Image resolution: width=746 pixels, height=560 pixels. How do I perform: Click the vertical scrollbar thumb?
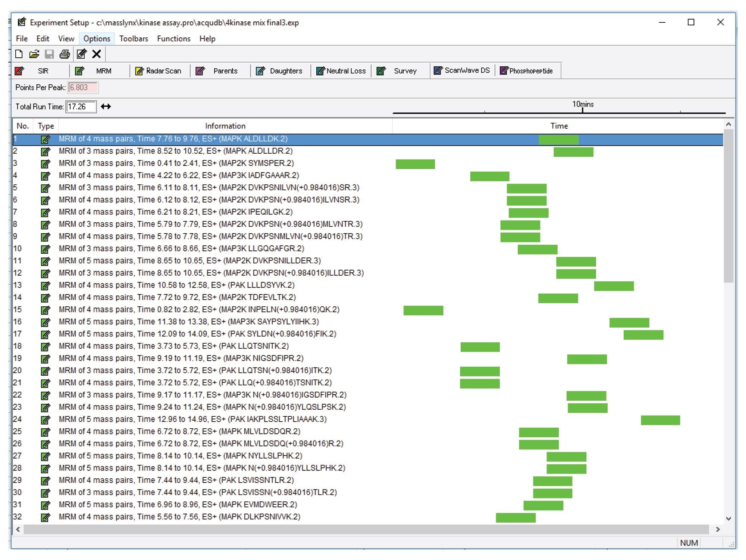[729, 206]
